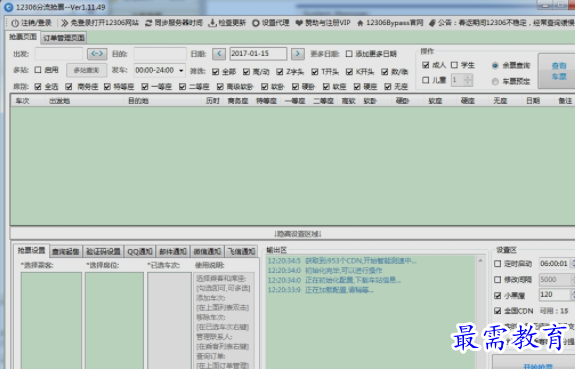Image resolution: width=575 pixels, height=369 pixels.
Task: Click the 日期 column header
Action: point(533,101)
